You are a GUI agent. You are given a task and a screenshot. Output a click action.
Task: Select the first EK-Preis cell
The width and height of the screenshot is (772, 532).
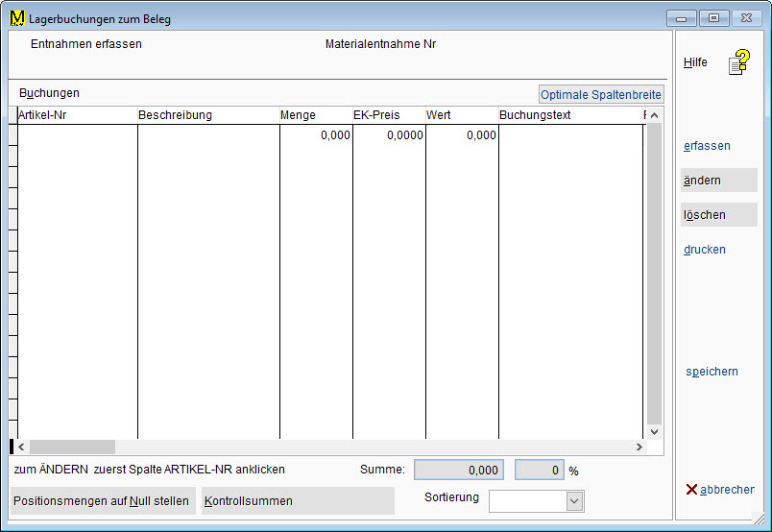[389, 136]
